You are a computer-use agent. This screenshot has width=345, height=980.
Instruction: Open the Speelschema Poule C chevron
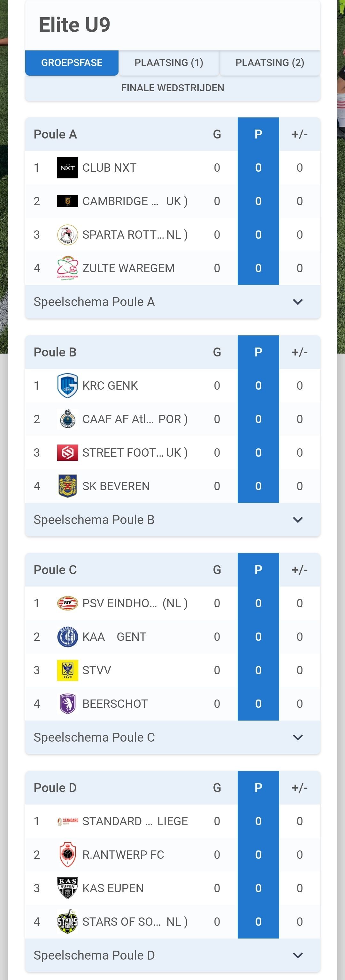tap(297, 737)
